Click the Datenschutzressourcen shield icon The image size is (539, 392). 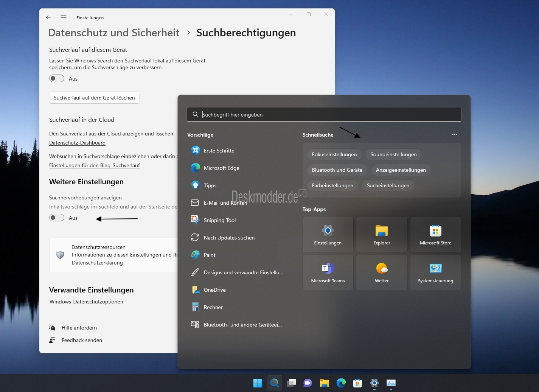point(60,255)
